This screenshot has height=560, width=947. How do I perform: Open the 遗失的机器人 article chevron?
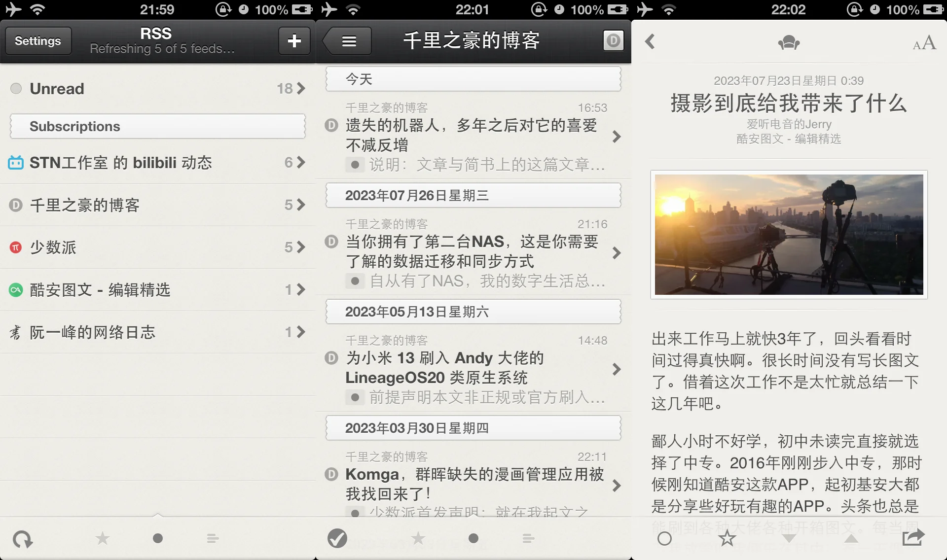pos(616,137)
